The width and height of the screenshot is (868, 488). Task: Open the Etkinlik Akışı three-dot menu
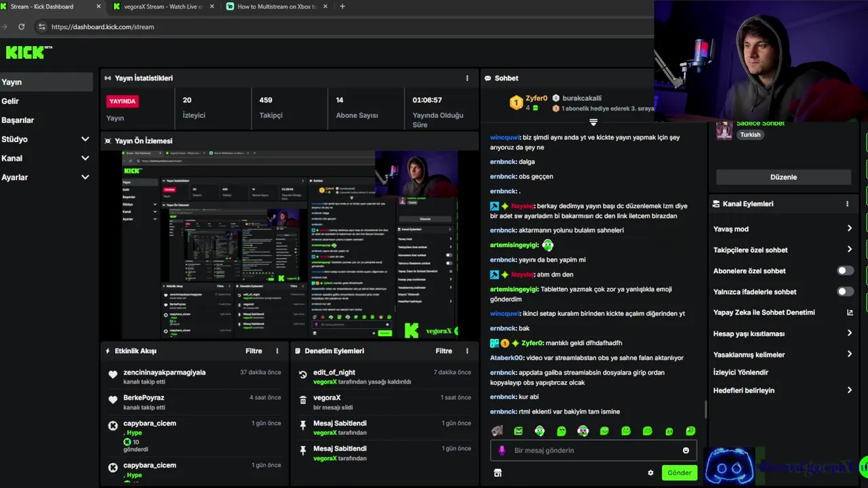277,351
